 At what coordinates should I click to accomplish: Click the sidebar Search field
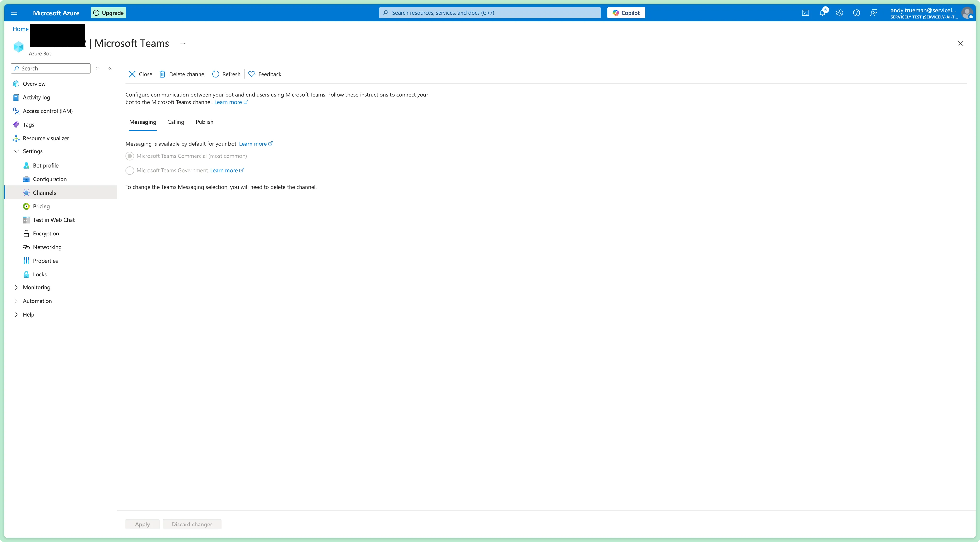(51, 68)
